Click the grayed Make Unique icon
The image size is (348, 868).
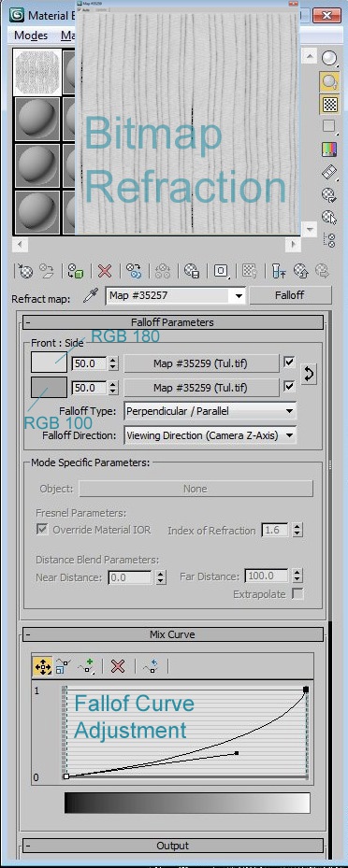point(163,271)
